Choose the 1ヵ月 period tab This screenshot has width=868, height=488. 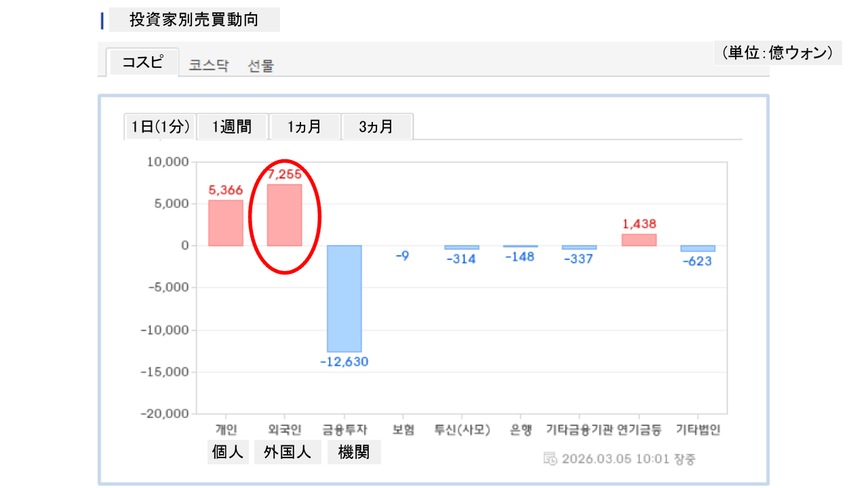point(304,127)
